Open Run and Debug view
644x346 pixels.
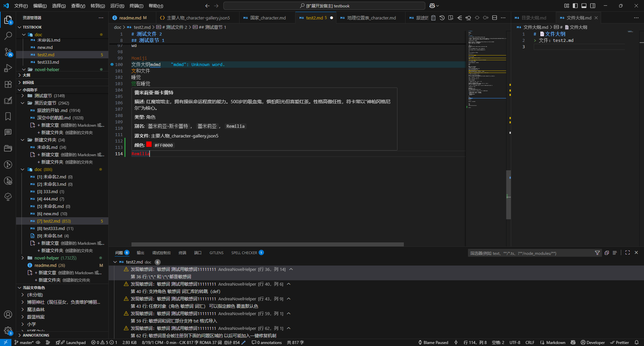(8, 68)
